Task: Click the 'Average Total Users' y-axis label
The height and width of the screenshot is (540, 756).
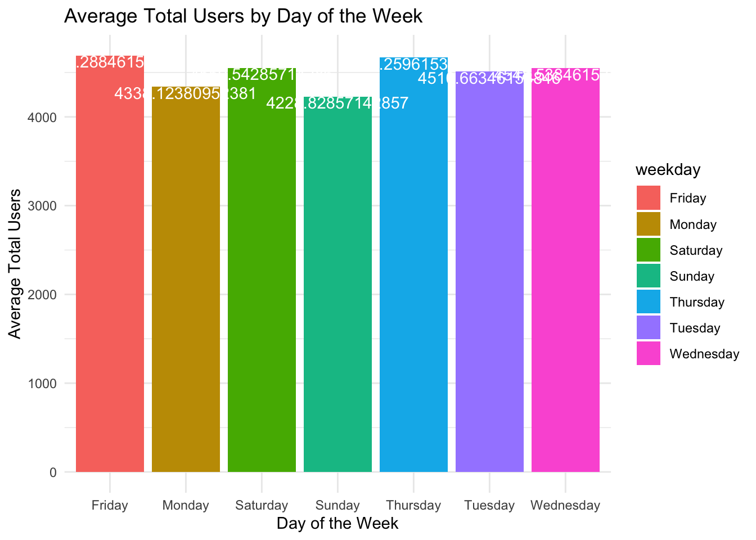Action: pos(15,263)
